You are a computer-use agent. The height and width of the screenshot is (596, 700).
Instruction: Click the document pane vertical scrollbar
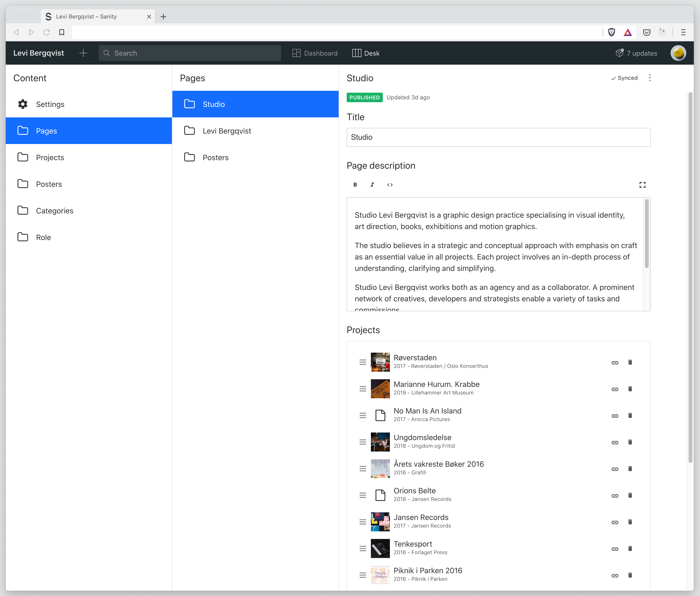click(690, 277)
